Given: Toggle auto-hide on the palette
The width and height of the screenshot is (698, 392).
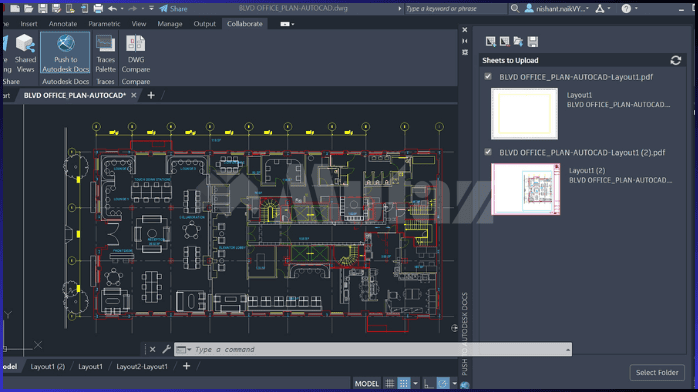Looking at the screenshot, I should pos(465,41).
